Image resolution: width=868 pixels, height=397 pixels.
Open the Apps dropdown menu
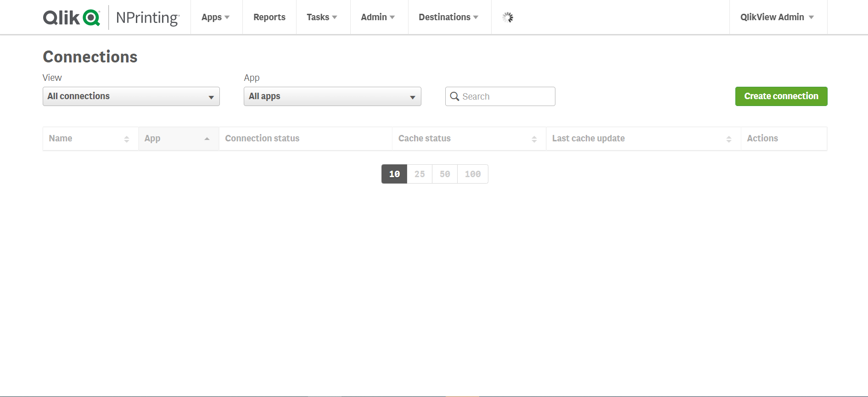tap(216, 17)
